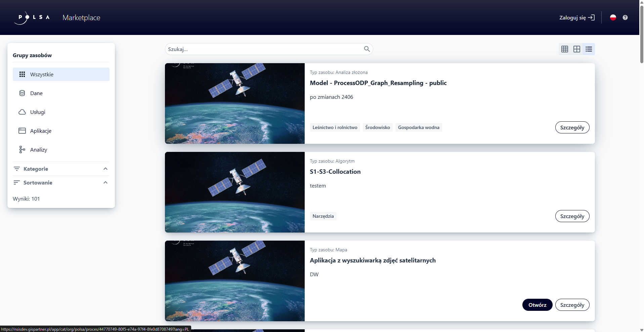Open Aplikacja z wyszukiwarką zdjęć satelitarnych title
644x332 pixels.
point(373,260)
